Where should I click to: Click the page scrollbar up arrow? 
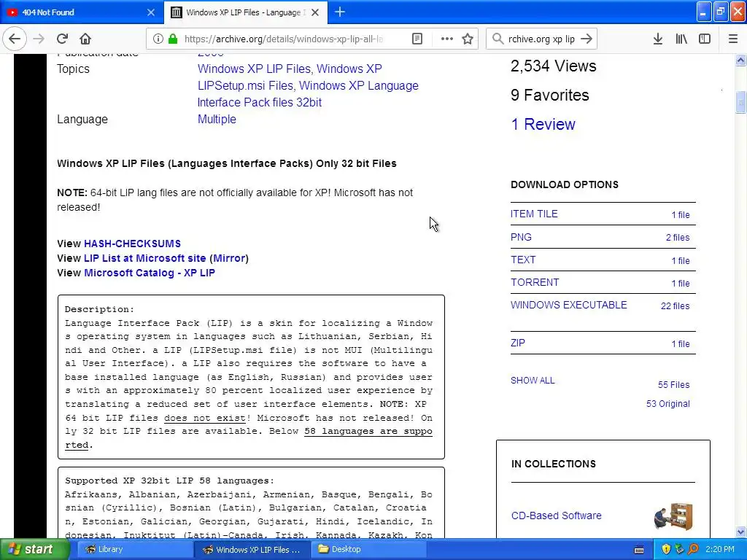coord(740,60)
